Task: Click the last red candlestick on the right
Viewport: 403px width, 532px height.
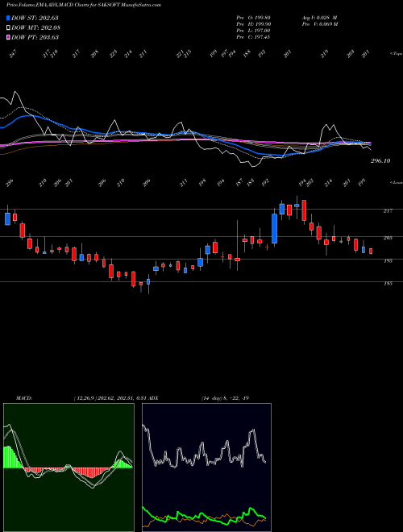Action: [x=371, y=251]
